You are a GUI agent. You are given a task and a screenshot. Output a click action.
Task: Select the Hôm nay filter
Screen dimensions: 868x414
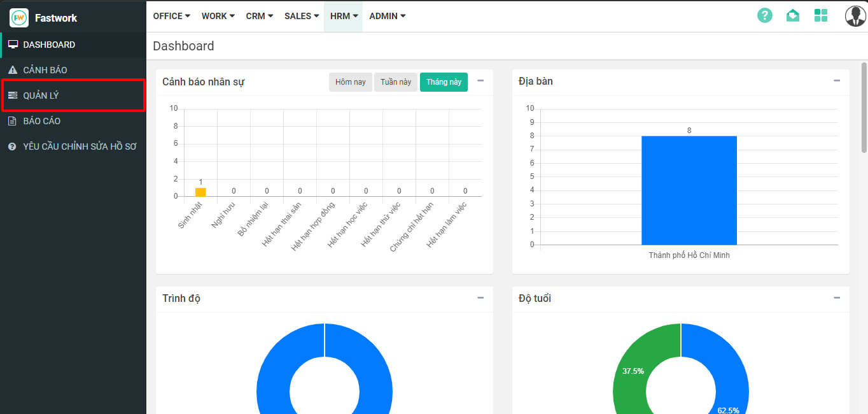(351, 82)
